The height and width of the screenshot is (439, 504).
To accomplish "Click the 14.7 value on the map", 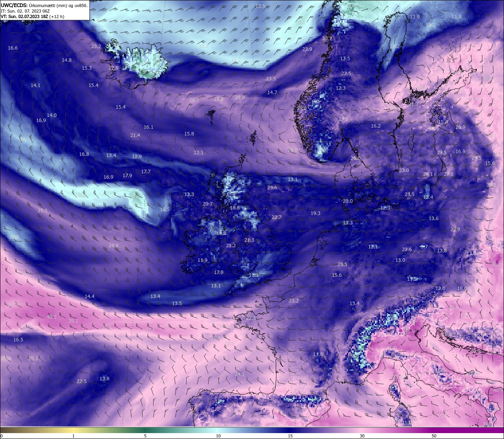I will pos(272,92).
